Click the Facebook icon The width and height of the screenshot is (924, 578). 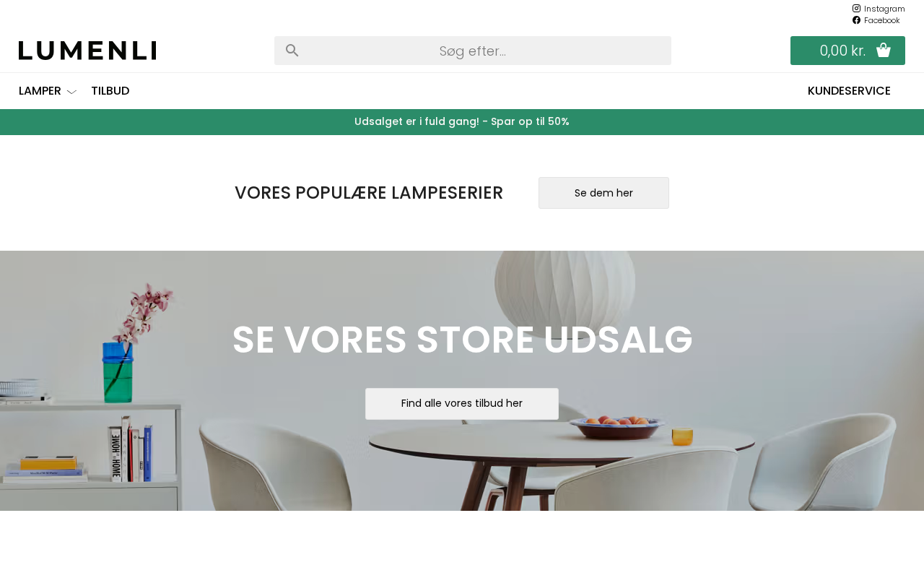tap(856, 20)
